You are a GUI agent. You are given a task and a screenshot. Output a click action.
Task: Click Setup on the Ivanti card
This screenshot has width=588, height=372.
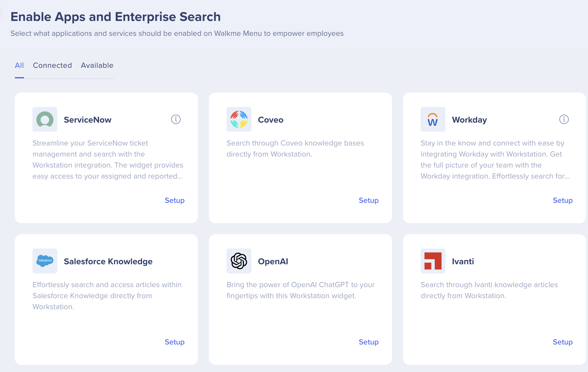click(563, 342)
